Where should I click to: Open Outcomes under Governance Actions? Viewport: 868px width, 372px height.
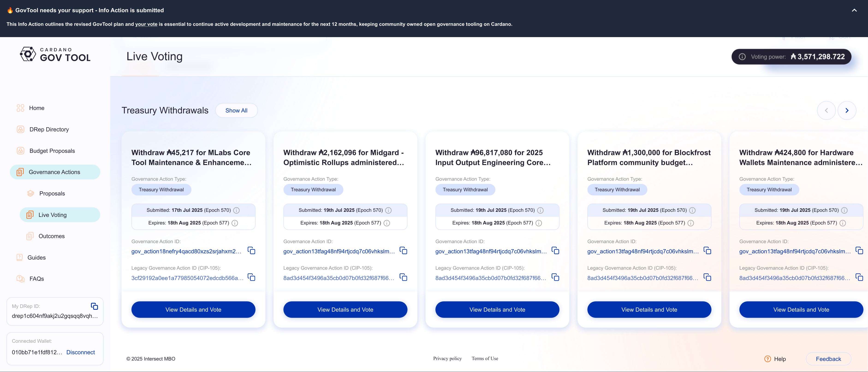coord(52,236)
